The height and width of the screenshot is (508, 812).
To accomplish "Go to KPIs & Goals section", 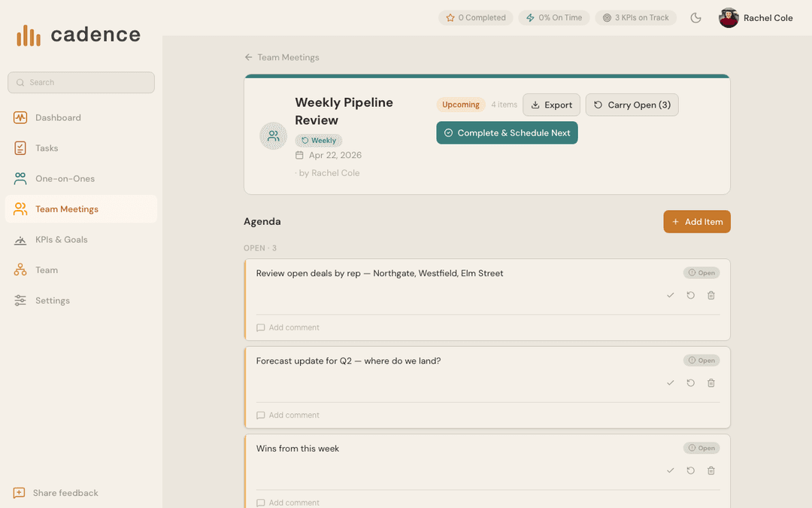I will pyautogui.click(x=61, y=240).
